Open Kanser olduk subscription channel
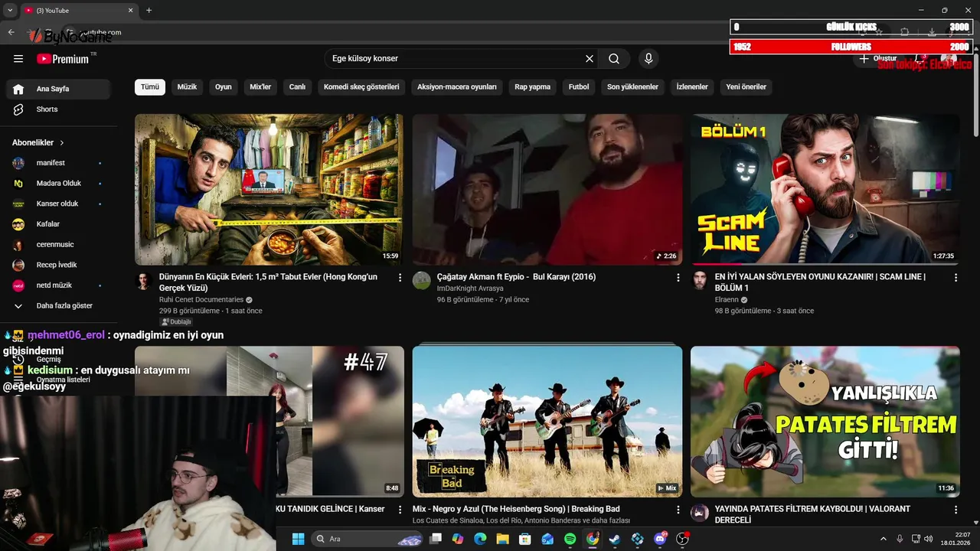The height and width of the screenshot is (551, 980). coord(58,204)
